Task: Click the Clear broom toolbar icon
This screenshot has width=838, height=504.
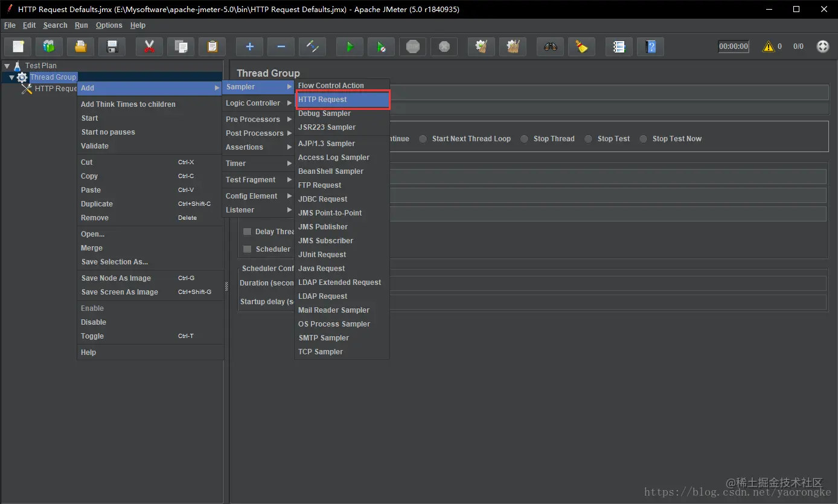Action: (x=481, y=46)
